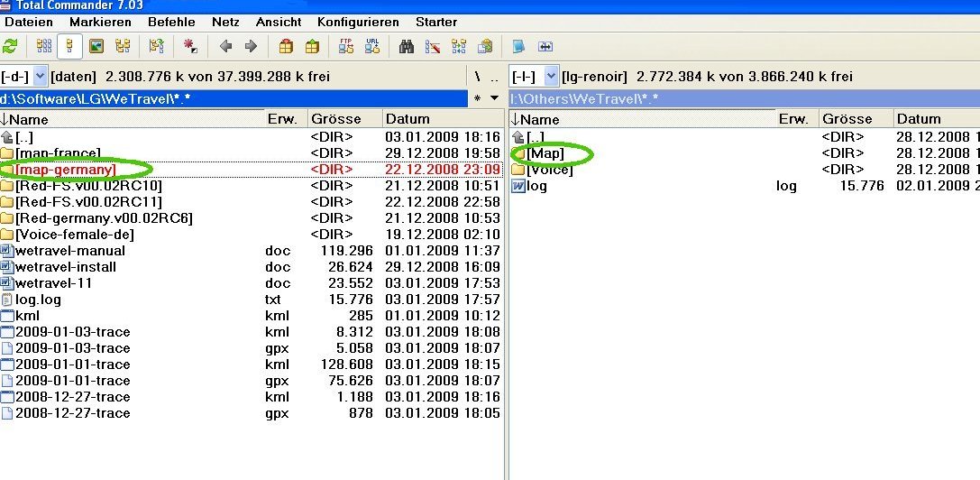This screenshot has width=980, height=480.
Task: Open the Dateien menu
Action: click(29, 22)
